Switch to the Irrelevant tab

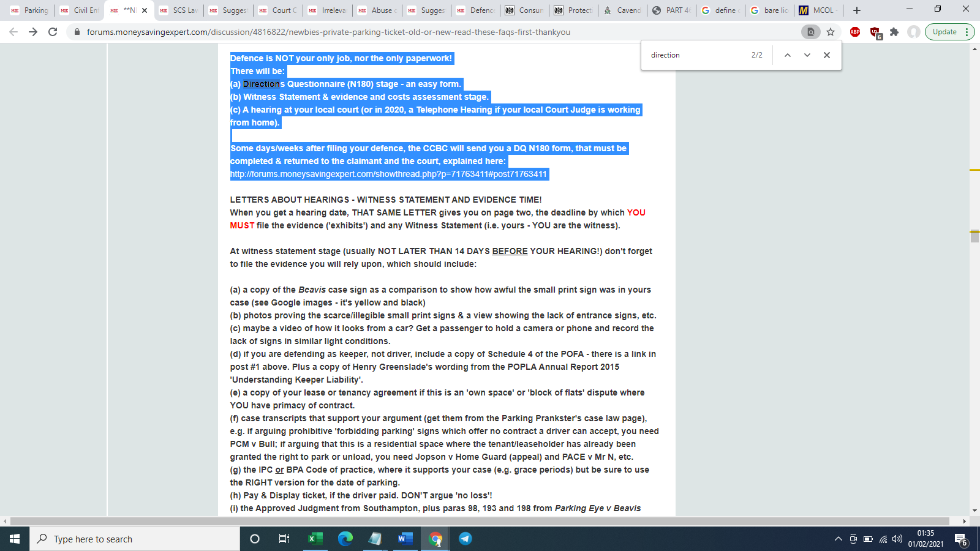coord(327,10)
